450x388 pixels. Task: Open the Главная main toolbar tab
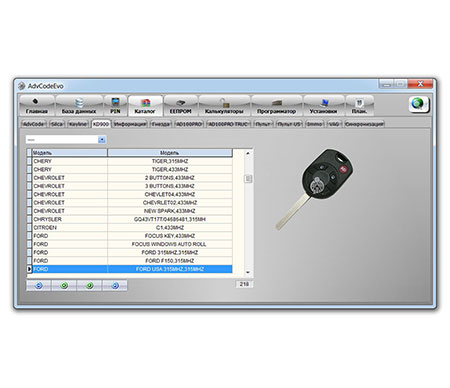point(37,106)
